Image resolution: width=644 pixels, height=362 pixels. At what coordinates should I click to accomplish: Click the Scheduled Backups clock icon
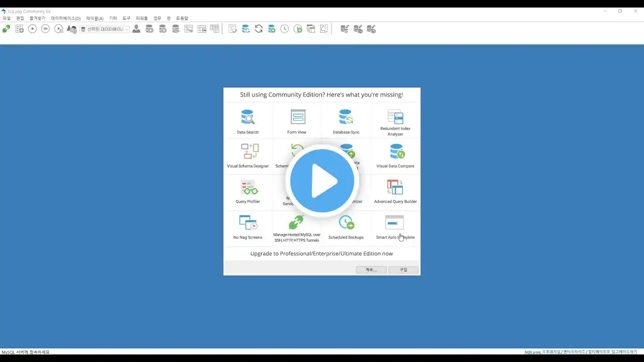click(346, 222)
